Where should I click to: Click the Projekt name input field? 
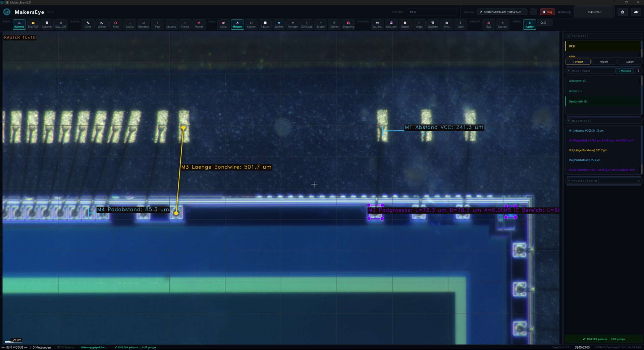tap(432, 12)
